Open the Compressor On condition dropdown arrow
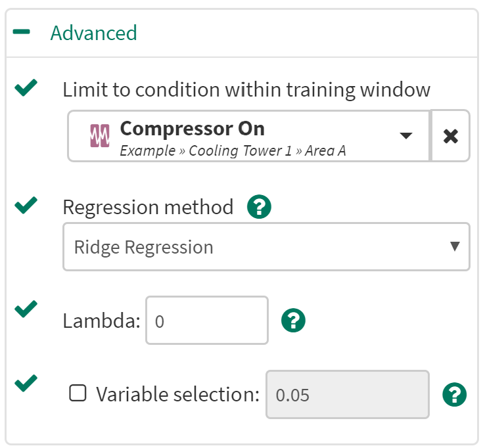 coord(406,136)
